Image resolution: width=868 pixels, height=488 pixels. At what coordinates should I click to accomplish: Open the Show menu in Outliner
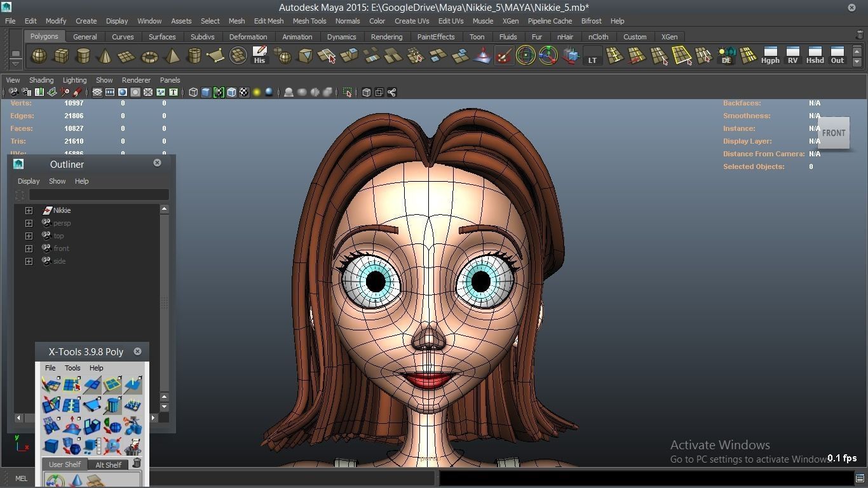coord(57,181)
